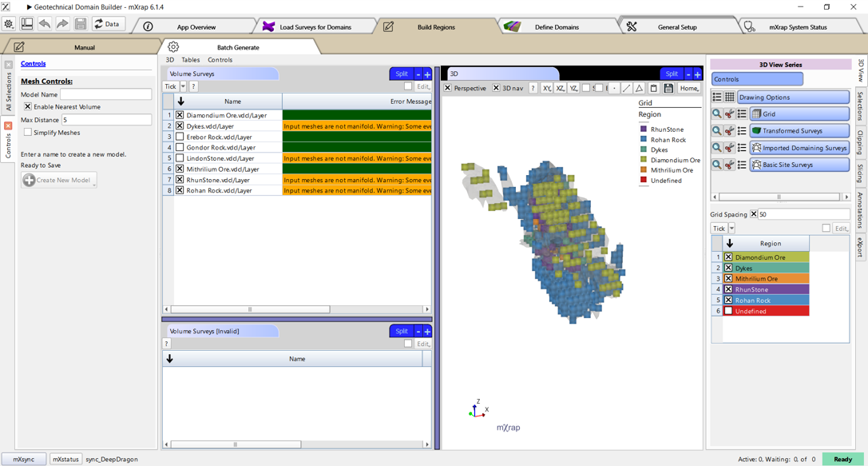
Task: Open the General Setup tab
Action: (677, 27)
